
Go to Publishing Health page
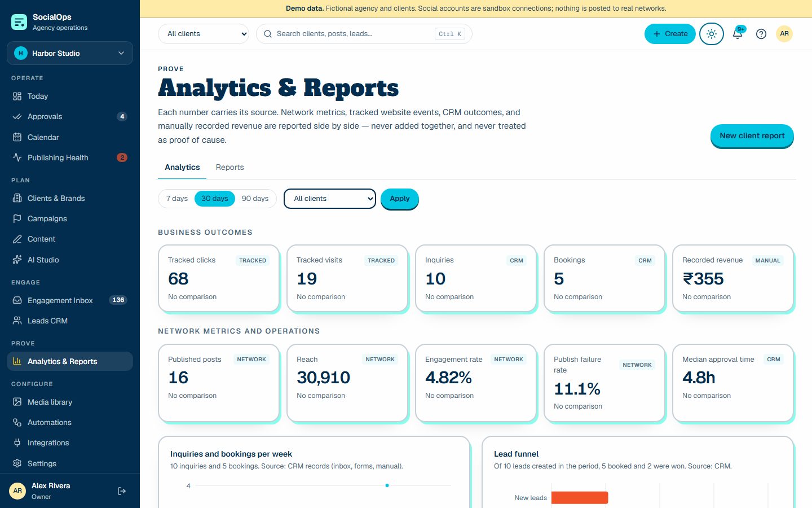click(x=70, y=157)
